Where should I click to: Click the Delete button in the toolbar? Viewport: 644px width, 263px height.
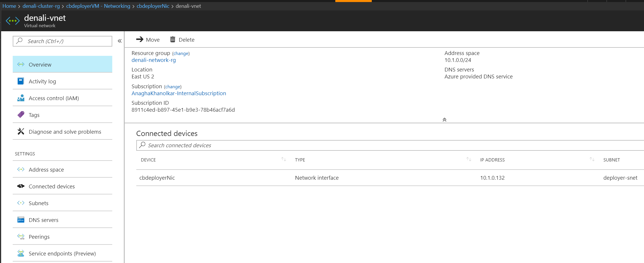coord(182,40)
